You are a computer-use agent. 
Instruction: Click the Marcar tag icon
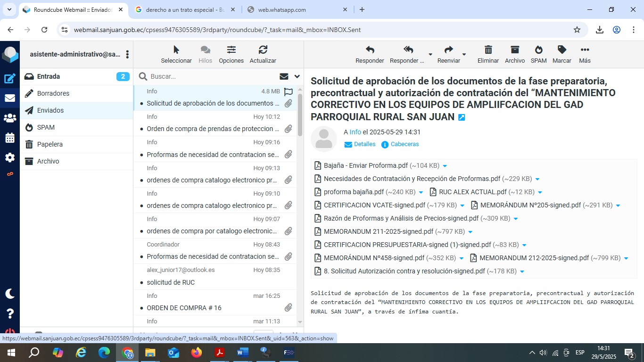point(561,50)
